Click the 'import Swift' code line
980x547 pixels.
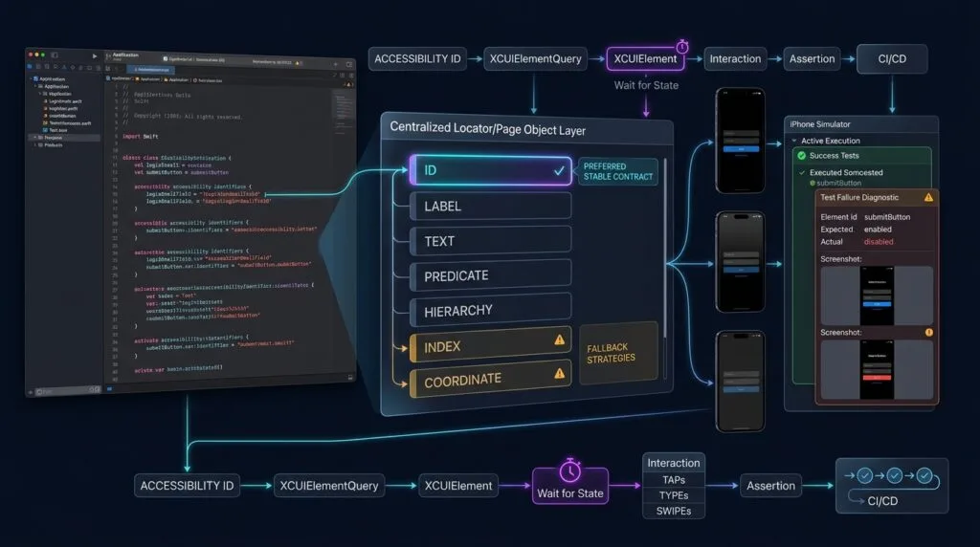pyautogui.click(x=141, y=136)
